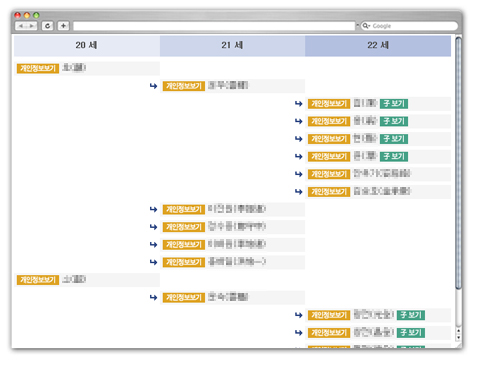Image resolution: width=485 pixels, height=373 pixels.
Task: Reload the page with the refresh button
Action: pyautogui.click(x=48, y=26)
